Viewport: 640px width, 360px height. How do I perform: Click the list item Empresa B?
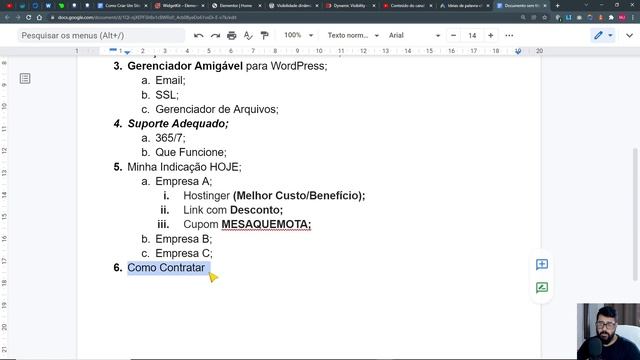[x=184, y=239]
